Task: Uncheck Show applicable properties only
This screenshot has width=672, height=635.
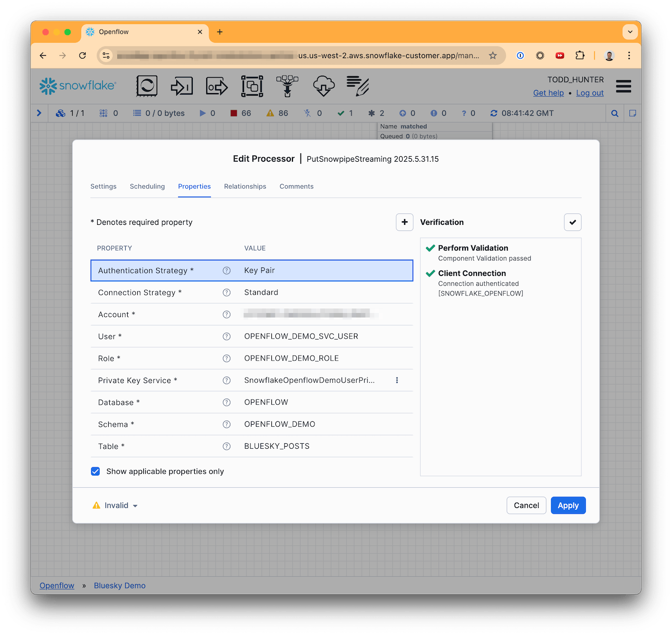Action: (x=96, y=471)
